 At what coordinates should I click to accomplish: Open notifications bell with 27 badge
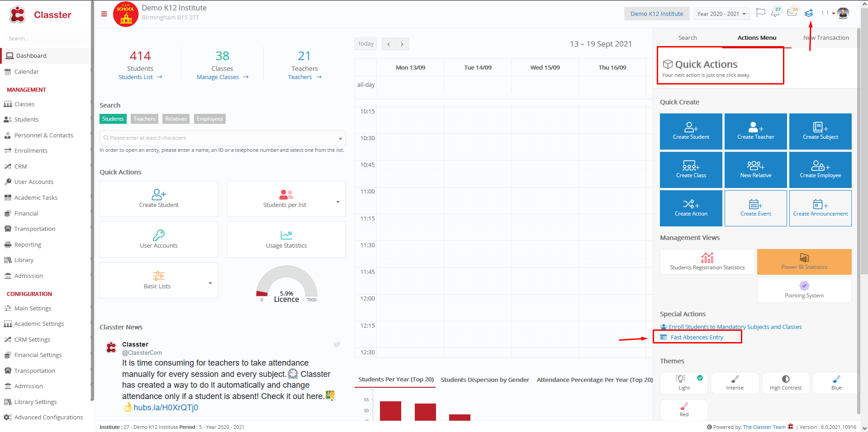pos(776,12)
